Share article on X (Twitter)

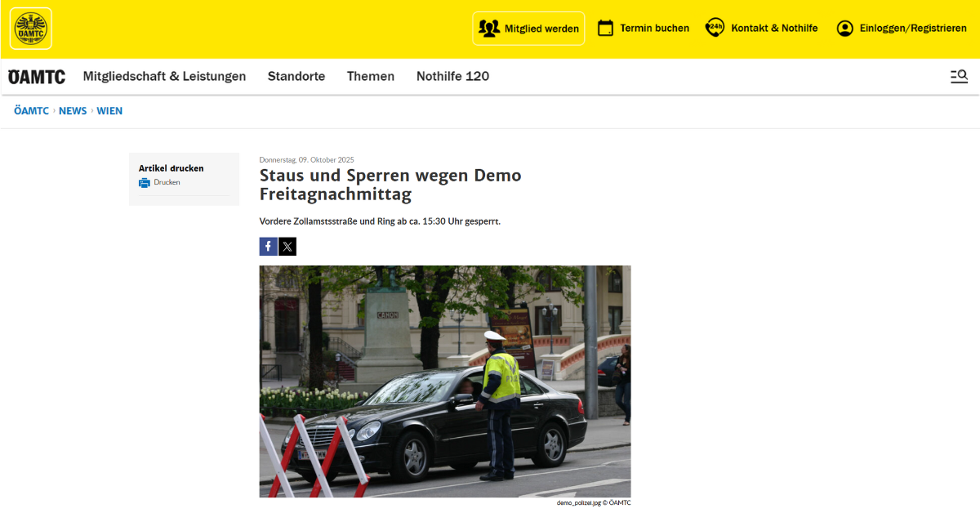(x=287, y=247)
